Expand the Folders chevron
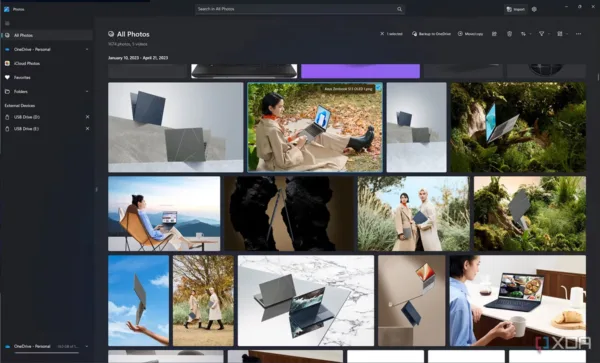The height and width of the screenshot is (363, 600). [87, 91]
